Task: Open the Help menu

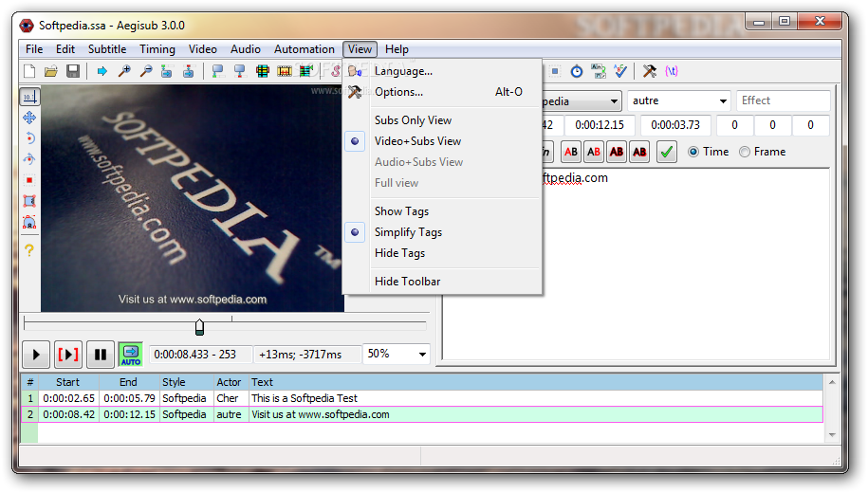Action: pyautogui.click(x=397, y=49)
